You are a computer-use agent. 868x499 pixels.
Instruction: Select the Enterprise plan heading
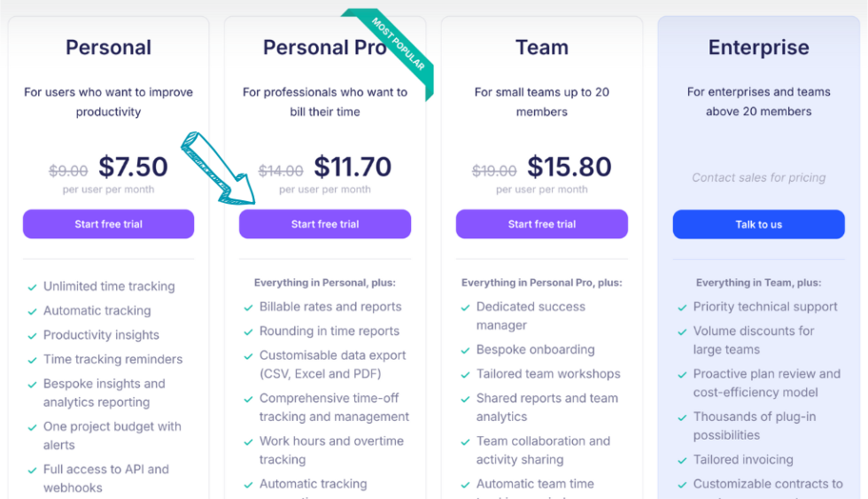click(x=758, y=48)
